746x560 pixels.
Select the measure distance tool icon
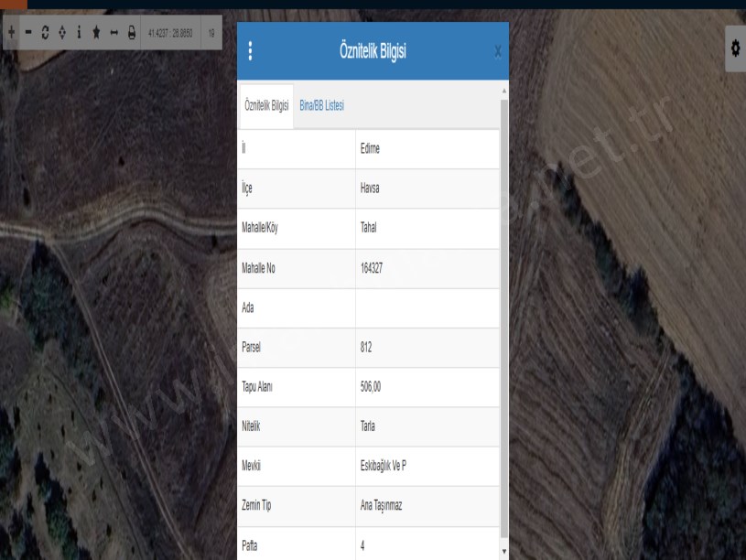point(114,32)
